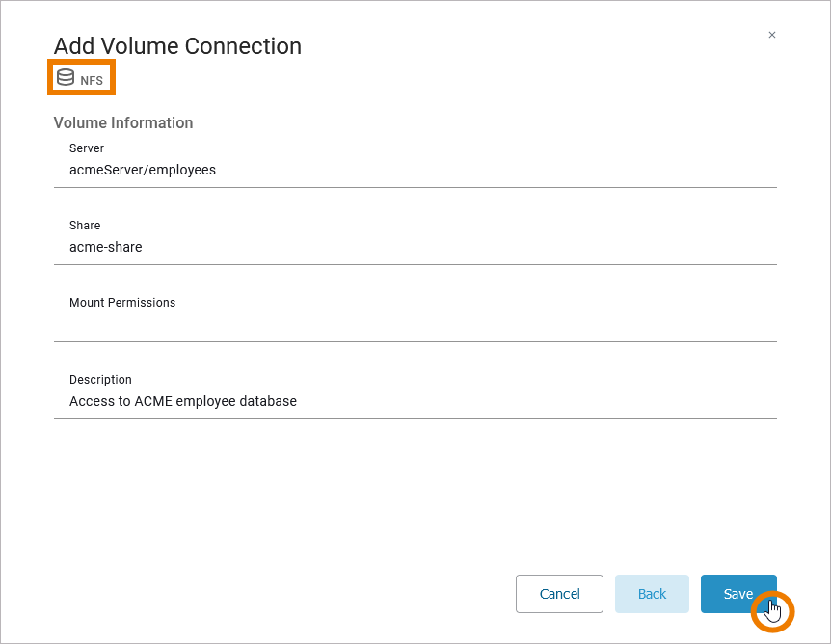Viewport: 831px width, 644px height.
Task: Click the Volume Information section heading
Action: 123,123
